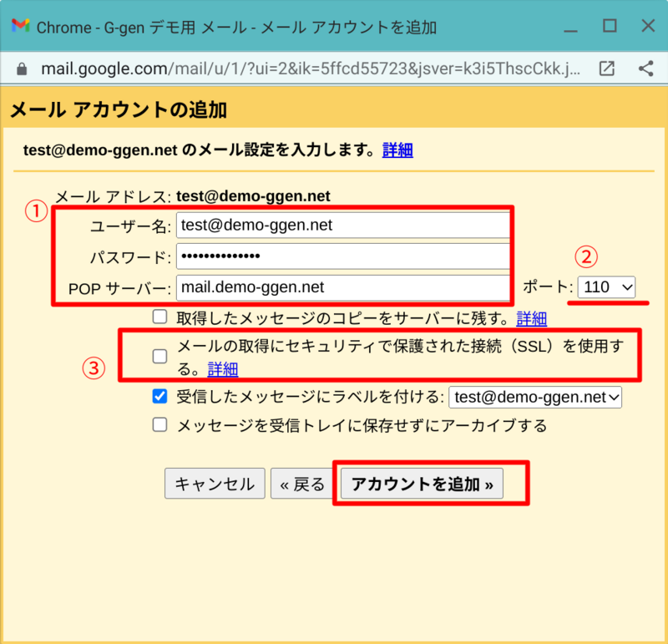The width and height of the screenshot is (668, 644).
Task: Check メッセージを受信トレイに保存せずにアーカイブする box
Action: coord(159,424)
